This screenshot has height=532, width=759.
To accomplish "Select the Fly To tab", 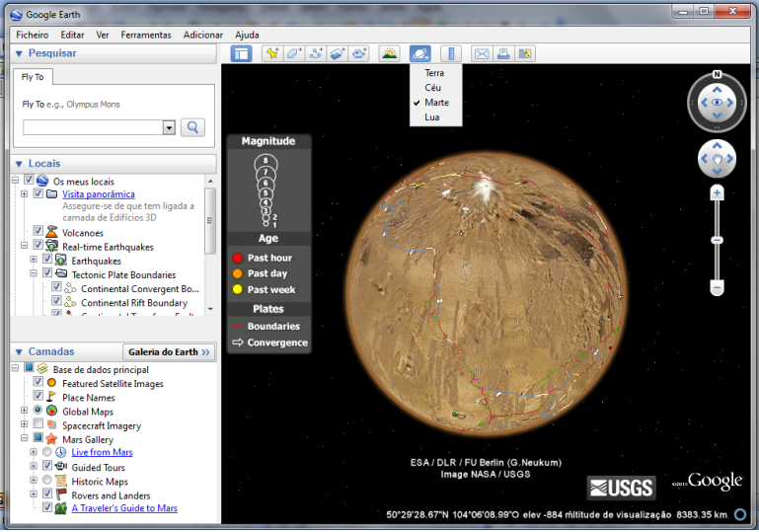I will click(33, 77).
